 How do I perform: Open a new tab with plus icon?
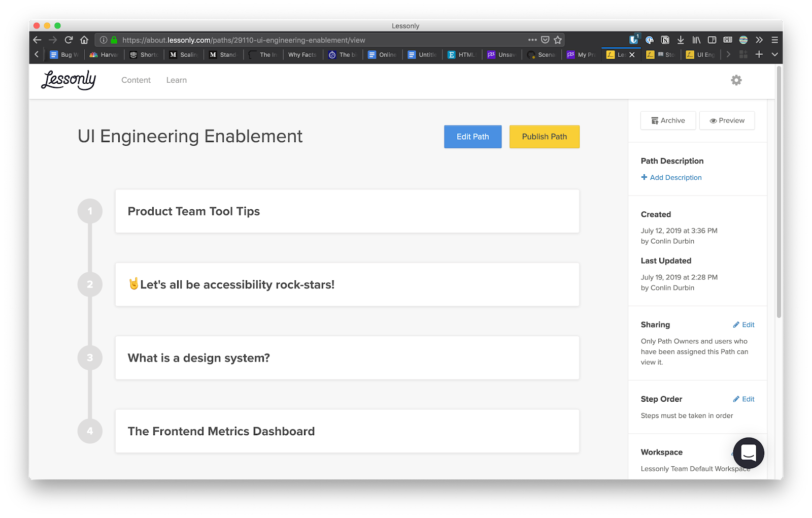tap(759, 54)
